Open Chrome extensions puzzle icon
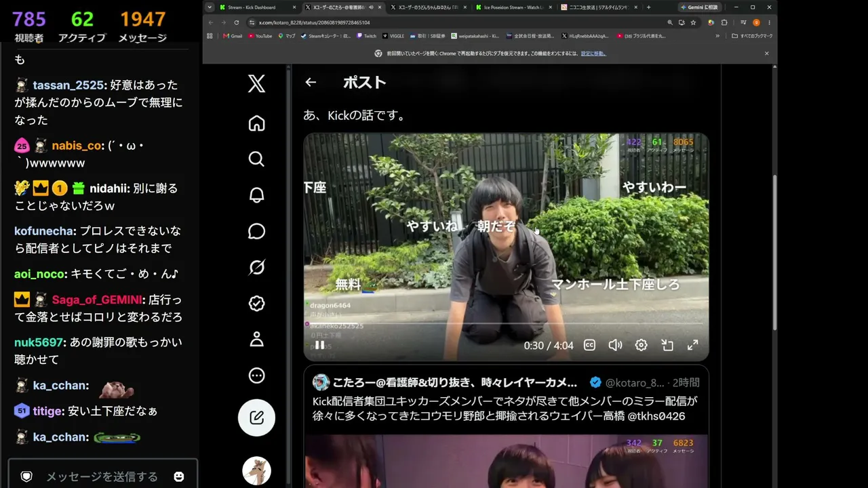The width and height of the screenshot is (868, 488). pyautogui.click(x=724, y=22)
